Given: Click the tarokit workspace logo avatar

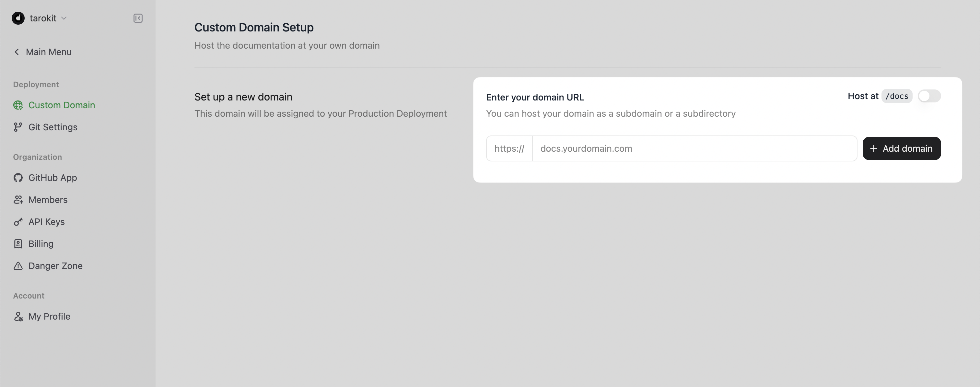Looking at the screenshot, I should click(x=18, y=18).
